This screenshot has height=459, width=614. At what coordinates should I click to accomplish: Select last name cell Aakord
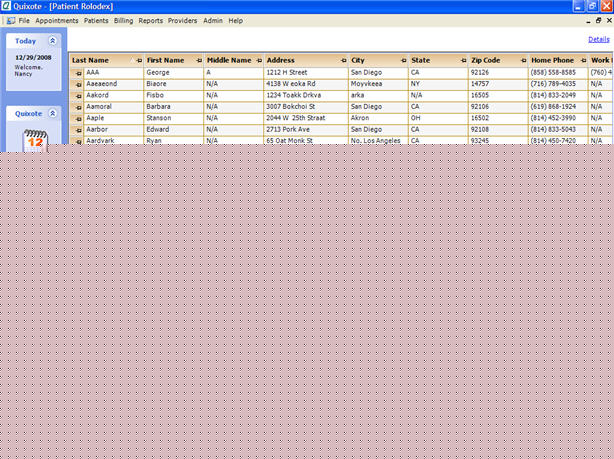coord(114,96)
